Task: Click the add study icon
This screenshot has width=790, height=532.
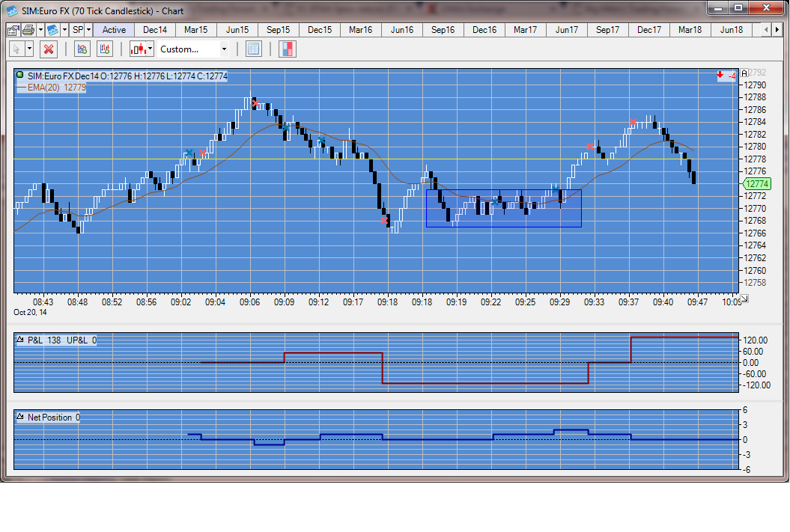Action: tap(82, 49)
